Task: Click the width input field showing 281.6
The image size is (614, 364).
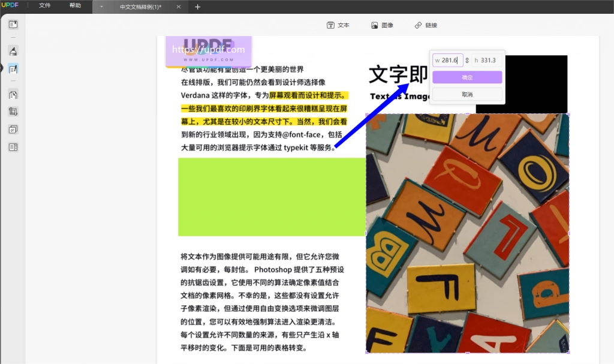Action: point(448,61)
